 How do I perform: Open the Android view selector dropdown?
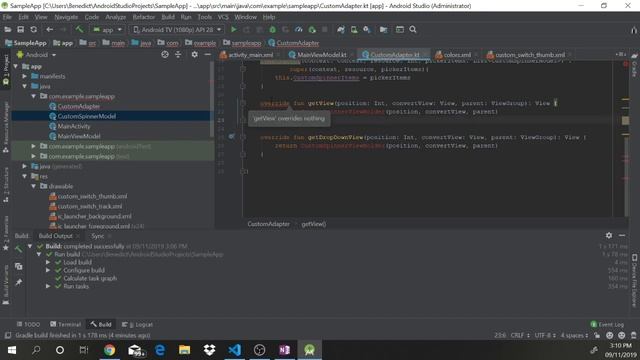[36, 54]
